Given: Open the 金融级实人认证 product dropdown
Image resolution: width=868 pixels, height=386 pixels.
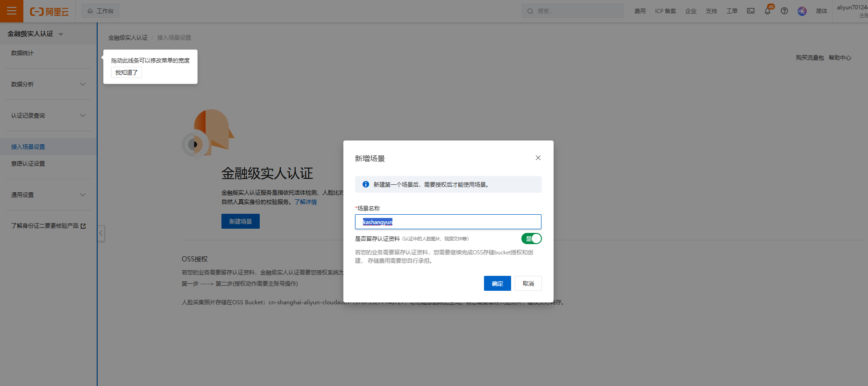Looking at the screenshot, I should click(36, 34).
